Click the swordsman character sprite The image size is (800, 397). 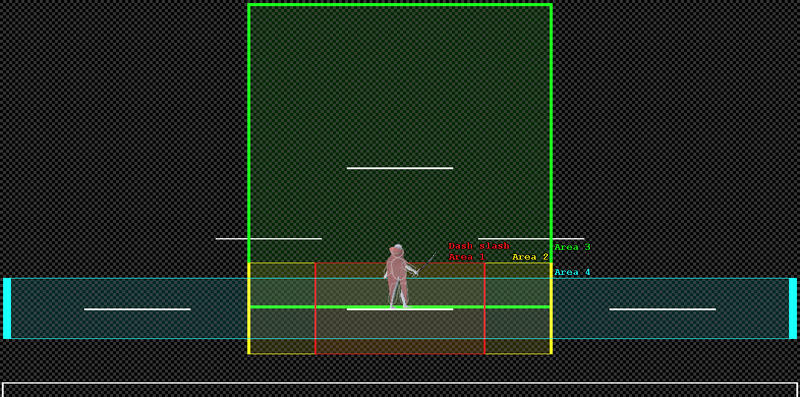click(x=403, y=277)
